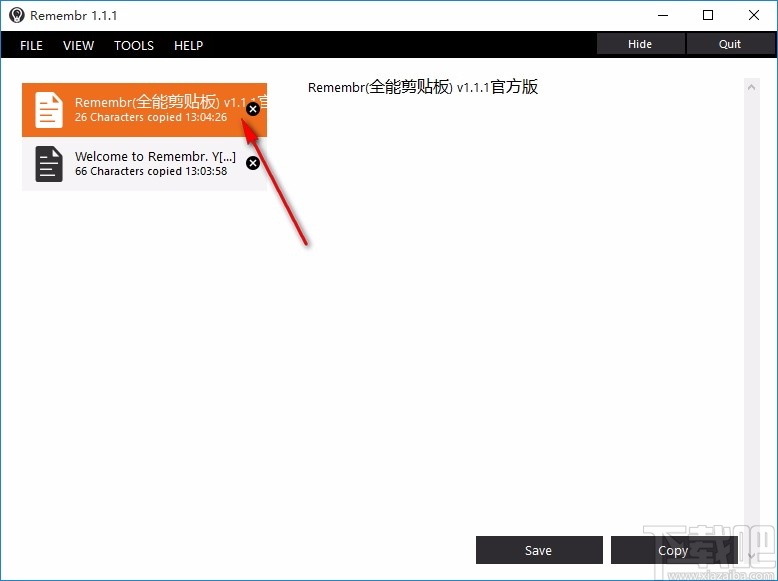Open the TOOLS menu
Viewport: 778px width, 581px height.
[134, 45]
